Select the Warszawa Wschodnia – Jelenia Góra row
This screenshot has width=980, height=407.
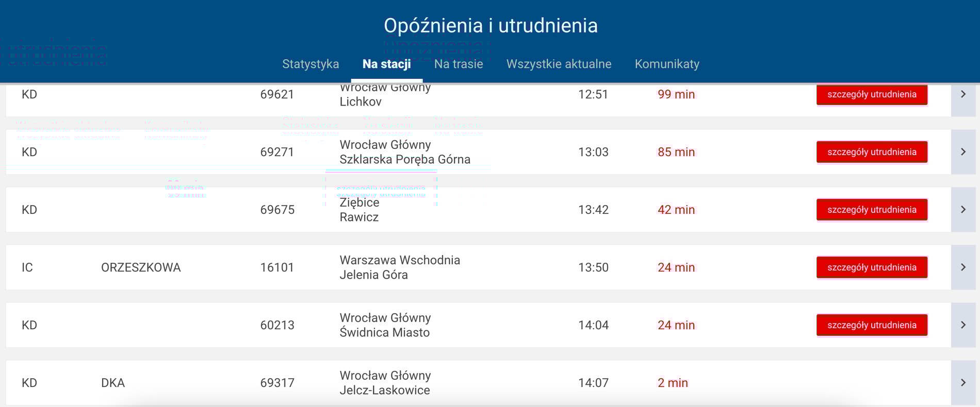click(479, 267)
